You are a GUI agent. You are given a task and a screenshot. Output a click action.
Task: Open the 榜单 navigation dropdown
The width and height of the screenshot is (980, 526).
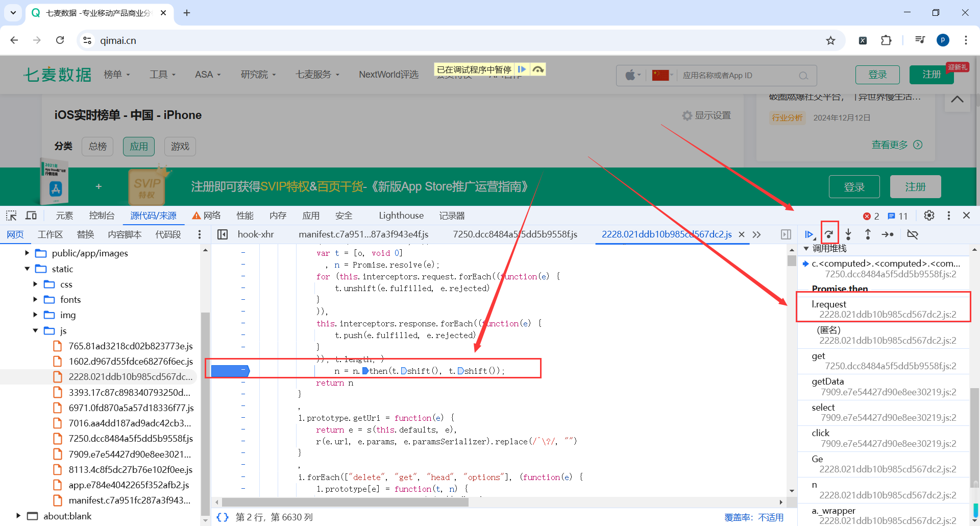click(117, 75)
